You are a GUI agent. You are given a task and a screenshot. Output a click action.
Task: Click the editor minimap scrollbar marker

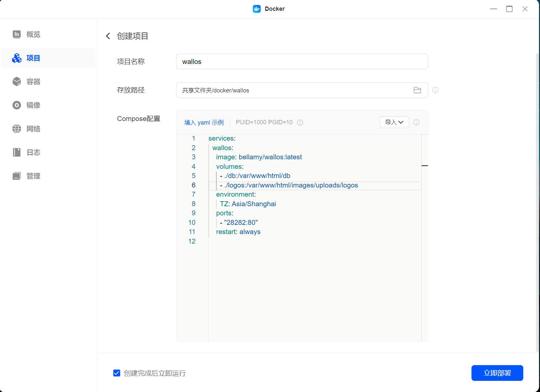tap(425, 166)
